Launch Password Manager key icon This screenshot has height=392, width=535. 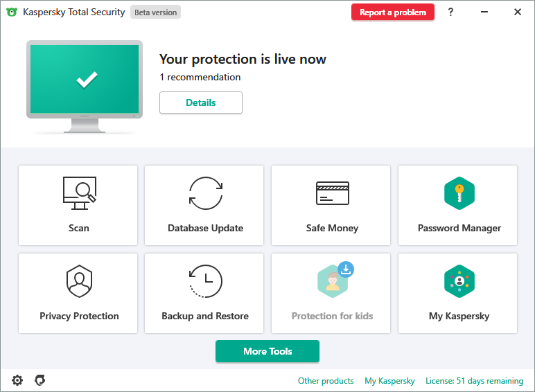(x=459, y=193)
